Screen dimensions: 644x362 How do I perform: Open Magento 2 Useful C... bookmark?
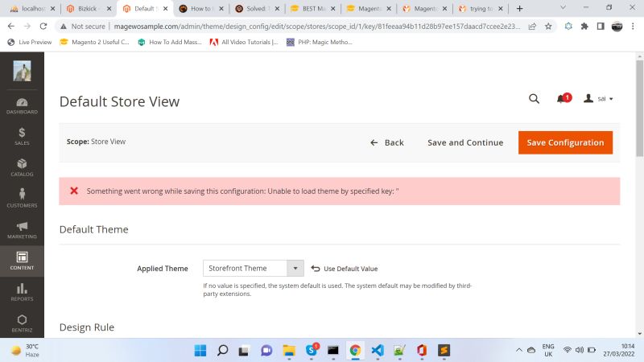click(94, 42)
